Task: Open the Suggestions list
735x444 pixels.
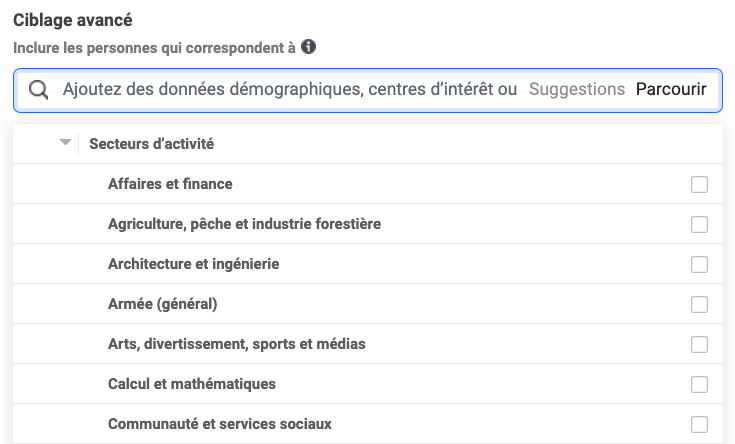Action: (576, 90)
